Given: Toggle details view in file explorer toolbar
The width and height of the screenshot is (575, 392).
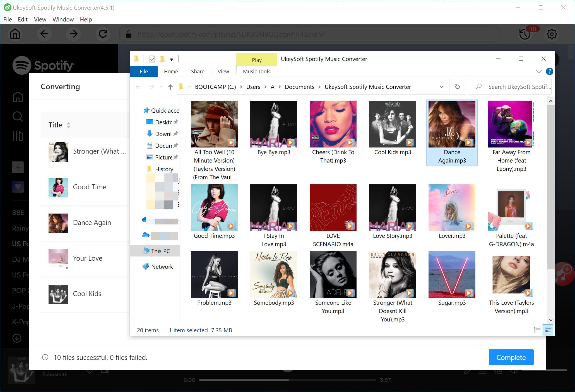Looking at the screenshot, I should pyautogui.click(x=537, y=330).
